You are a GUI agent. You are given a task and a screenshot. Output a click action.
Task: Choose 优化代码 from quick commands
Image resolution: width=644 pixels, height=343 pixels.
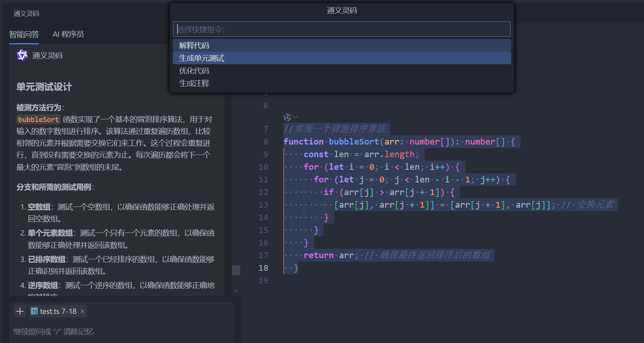(x=342, y=71)
